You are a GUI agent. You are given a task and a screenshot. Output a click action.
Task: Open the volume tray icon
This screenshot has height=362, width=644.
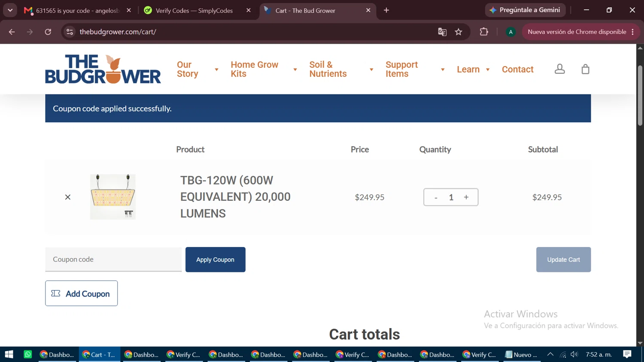coord(574,354)
